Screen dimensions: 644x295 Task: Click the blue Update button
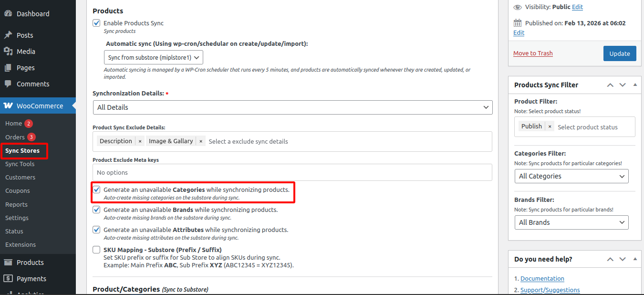pyautogui.click(x=620, y=53)
